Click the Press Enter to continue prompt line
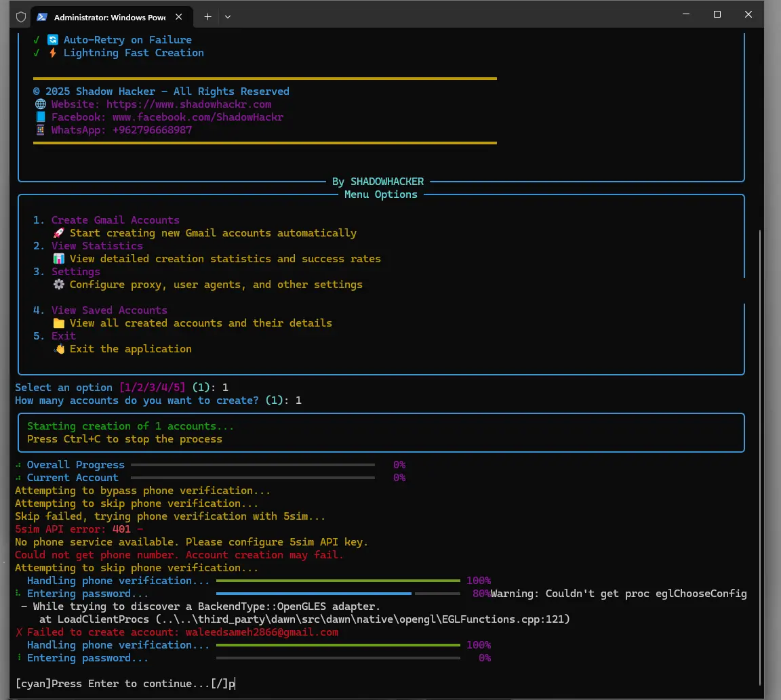 click(125, 684)
